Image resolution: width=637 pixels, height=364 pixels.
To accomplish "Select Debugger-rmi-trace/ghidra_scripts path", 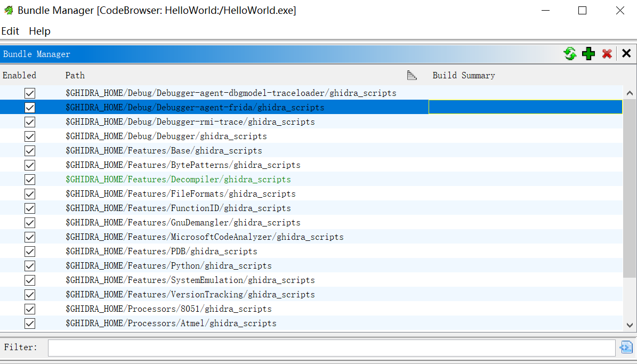I will (x=190, y=122).
